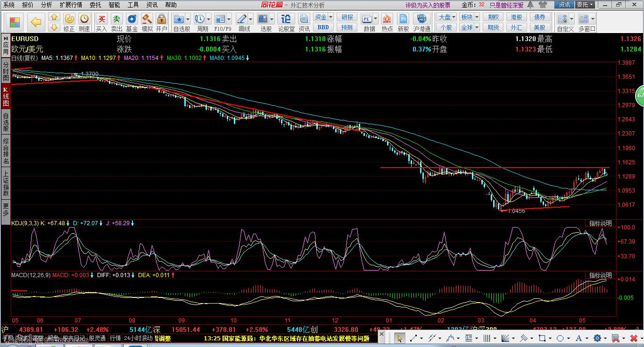644x347 pixels.
Task: Click the green 卖出 sell icon
Action: [116, 19]
